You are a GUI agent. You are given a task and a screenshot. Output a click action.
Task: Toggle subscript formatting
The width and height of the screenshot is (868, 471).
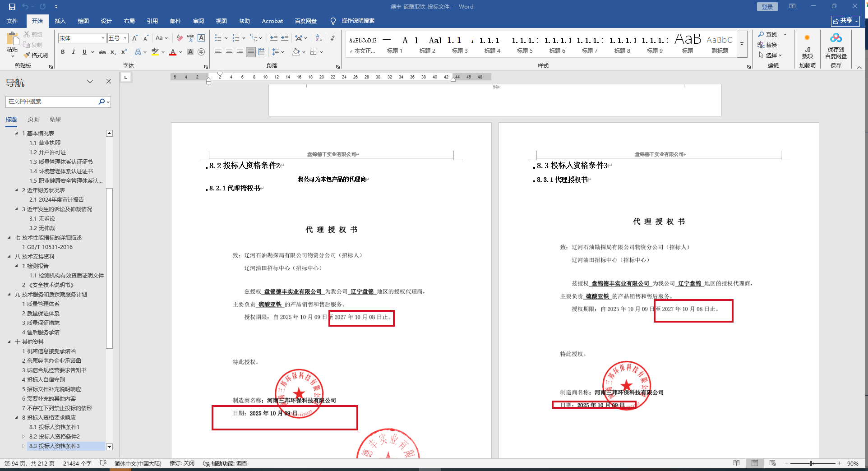[113, 52]
